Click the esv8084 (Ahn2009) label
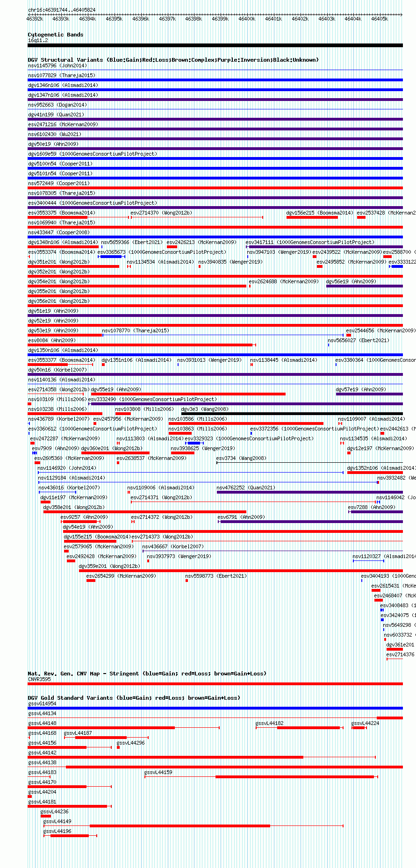Viewport: 416px width, 868px height. pos(52,340)
